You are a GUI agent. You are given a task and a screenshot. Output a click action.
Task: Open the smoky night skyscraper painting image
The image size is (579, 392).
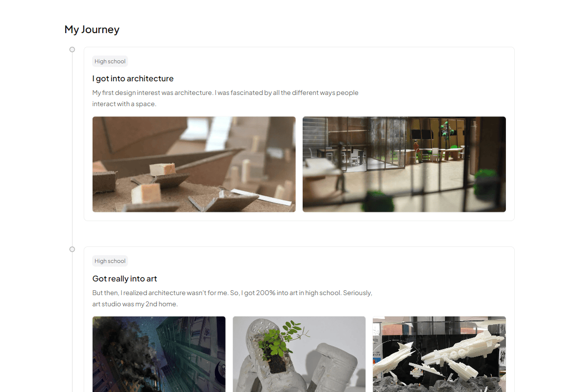coord(159,354)
